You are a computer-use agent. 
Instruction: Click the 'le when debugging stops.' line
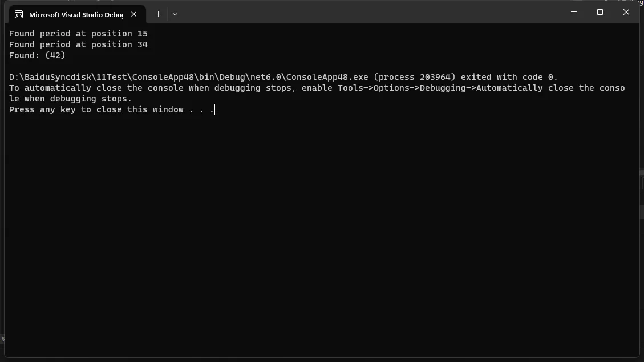[x=70, y=99]
